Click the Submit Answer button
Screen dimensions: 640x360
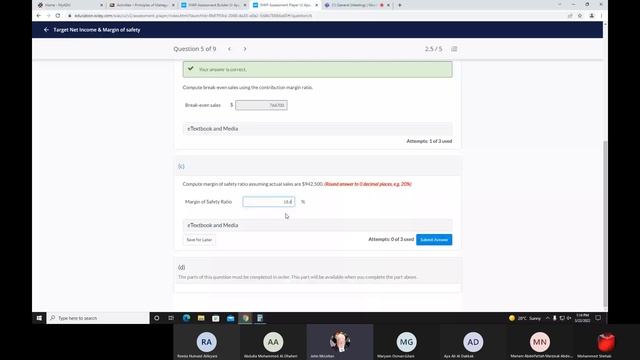(x=434, y=240)
